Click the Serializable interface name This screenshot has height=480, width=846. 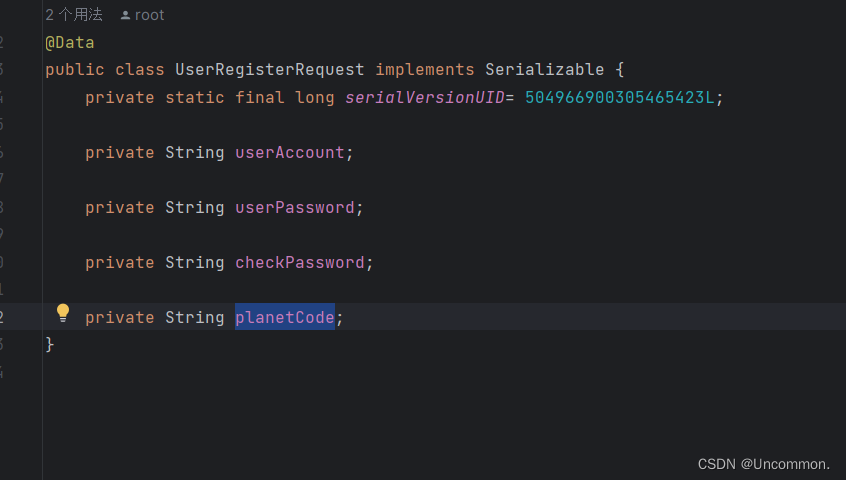pos(544,70)
